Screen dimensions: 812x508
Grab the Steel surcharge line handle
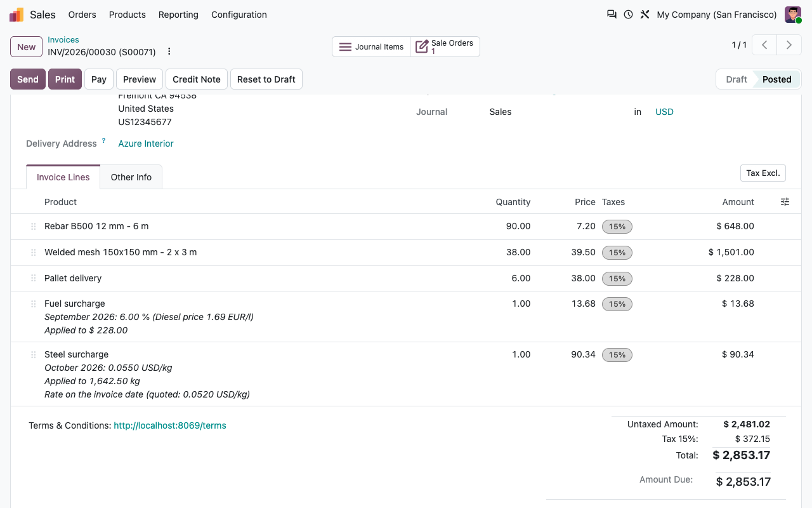click(x=34, y=355)
